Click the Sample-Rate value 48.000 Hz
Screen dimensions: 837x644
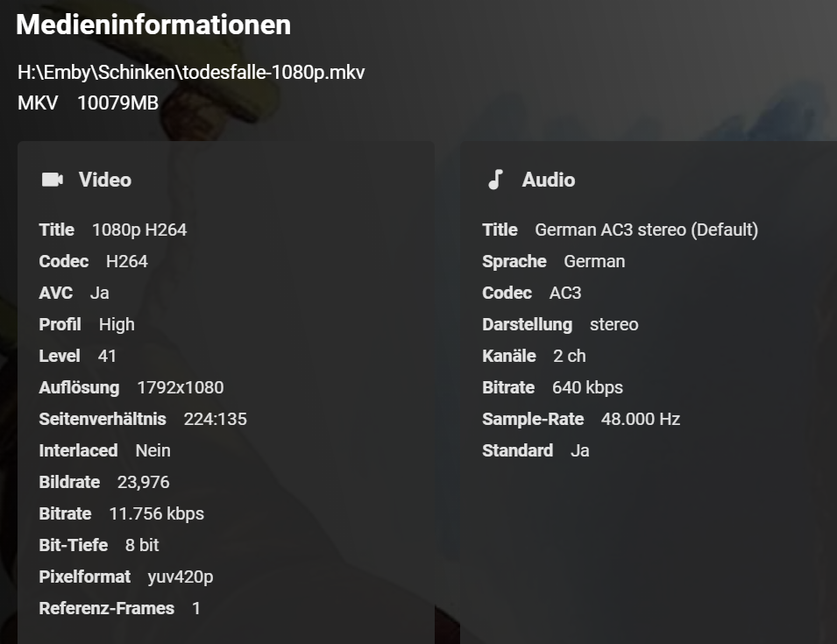pyautogui.click(x=641, y=419)
